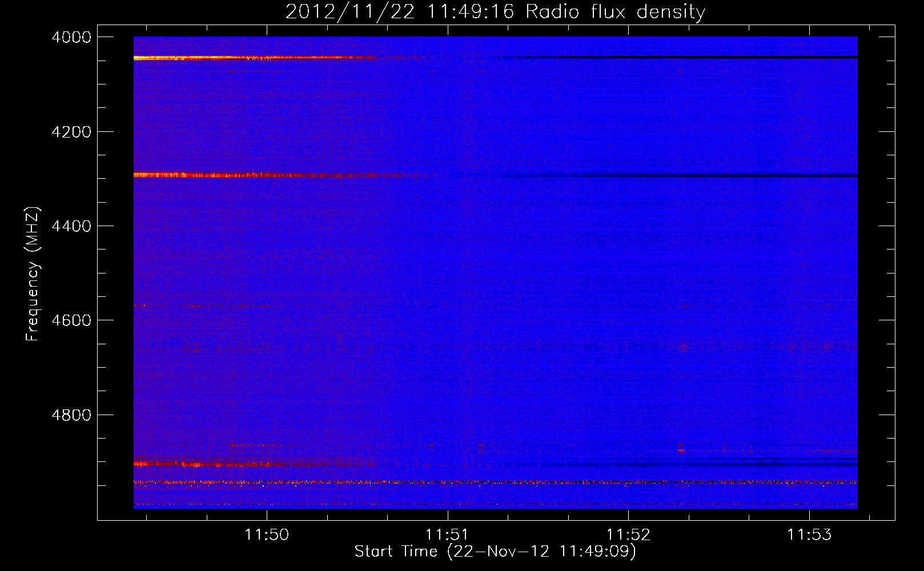Select the 4200 frequency tick label
Viewport: 924px width, 571px height.
(71, 132)
